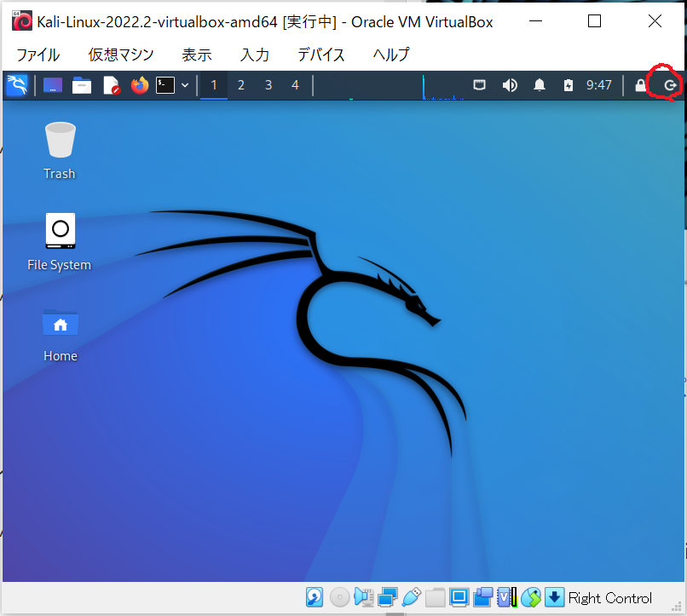Click the 9:47 panel clock
Screen dimensions: 687x616
click(x=599, y=85)
